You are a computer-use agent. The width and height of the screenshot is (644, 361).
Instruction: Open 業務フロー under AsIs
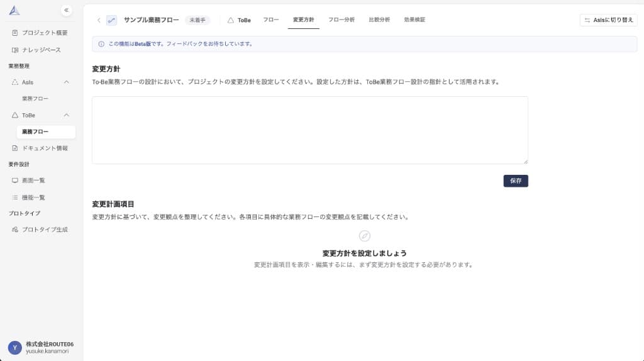pos(35,99)
